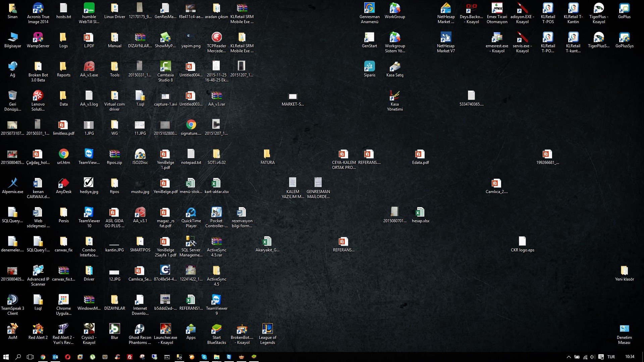Open the TigerPlus - Kısayol shortcut
Viewport: 644px width, 362px height.
599,13
